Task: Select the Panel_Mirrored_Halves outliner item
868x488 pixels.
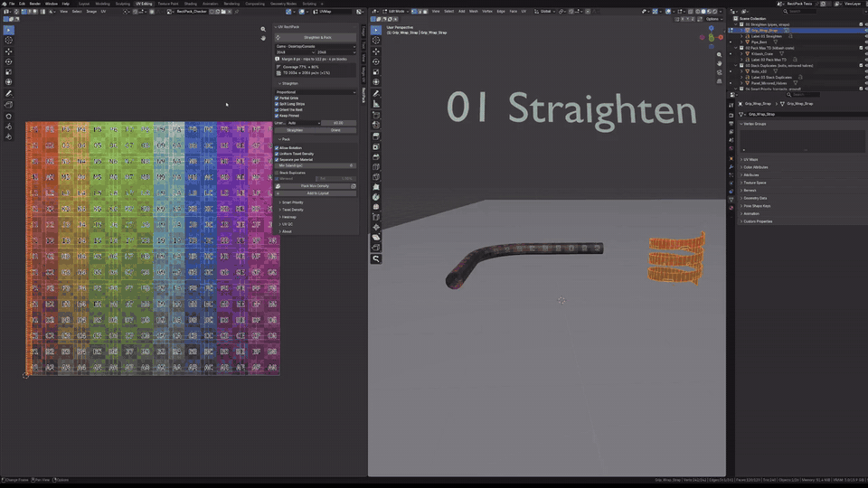Action: [769, 83]
